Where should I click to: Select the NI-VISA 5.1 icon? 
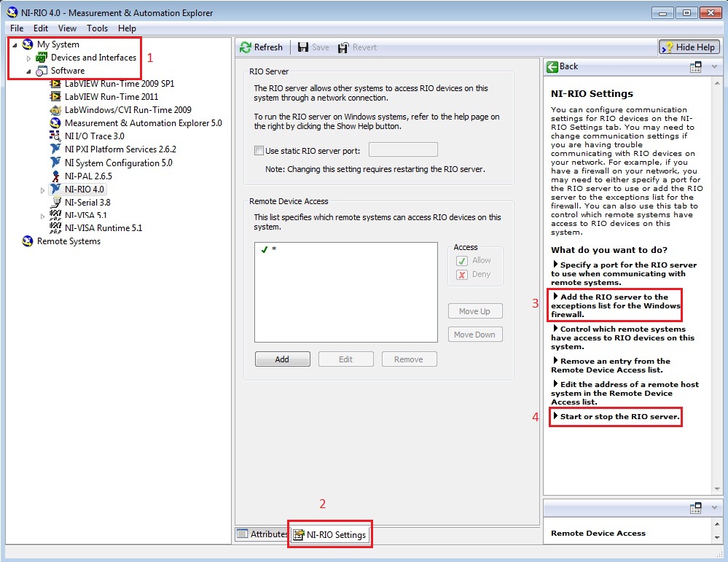pyautogui.click(x=55, y=214)
